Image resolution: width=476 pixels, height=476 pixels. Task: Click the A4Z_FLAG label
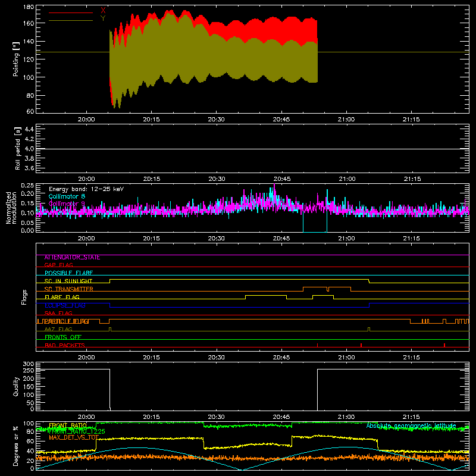coord(58,329)
